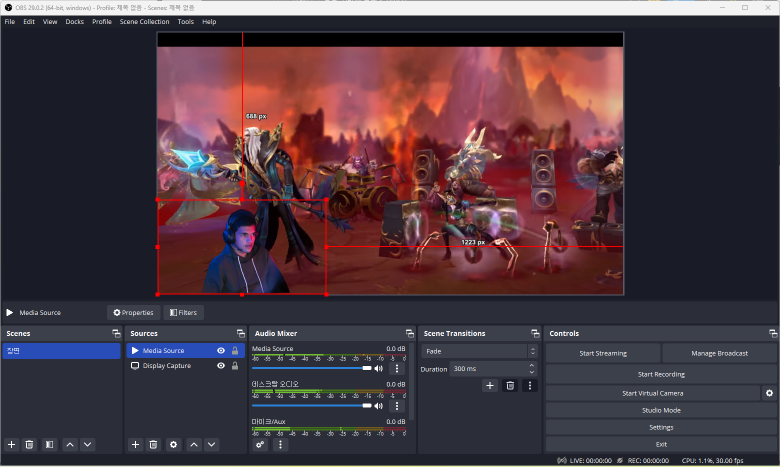Screen dimensions: 780x467
Task: Open Audio Mixer bottom options menu
Action: click(280, 445)
